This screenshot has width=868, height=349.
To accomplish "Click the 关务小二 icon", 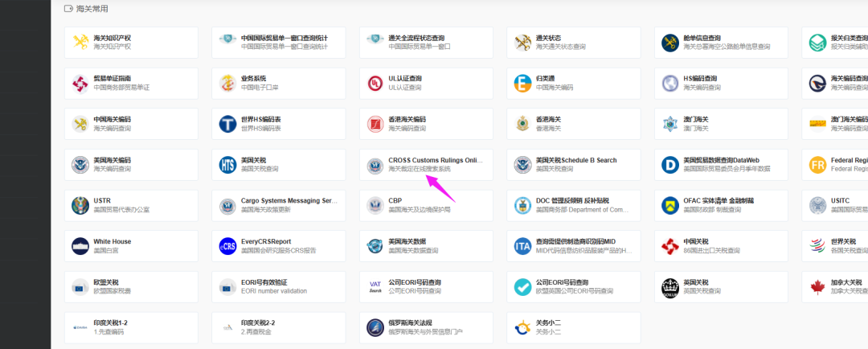I will coord(522,328).
